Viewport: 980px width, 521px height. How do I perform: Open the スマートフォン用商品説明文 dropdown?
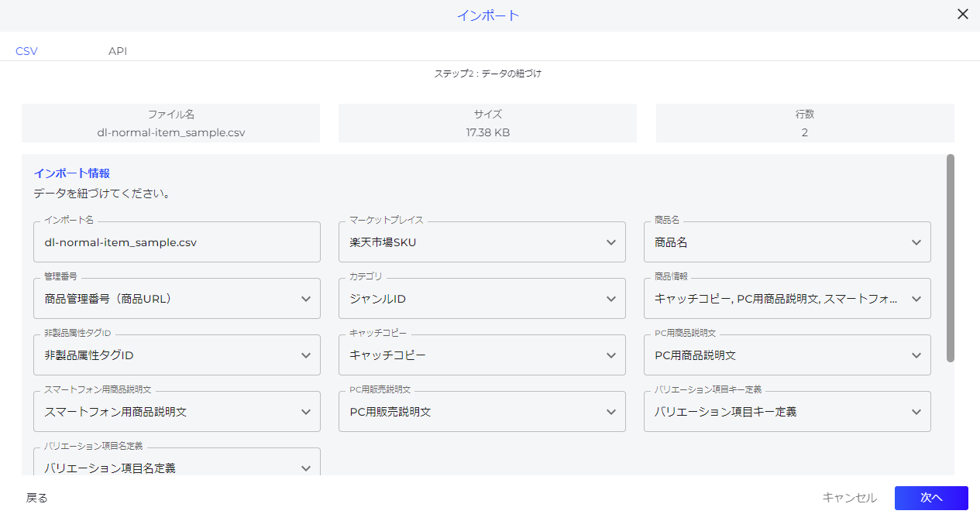tap(177, 412)
